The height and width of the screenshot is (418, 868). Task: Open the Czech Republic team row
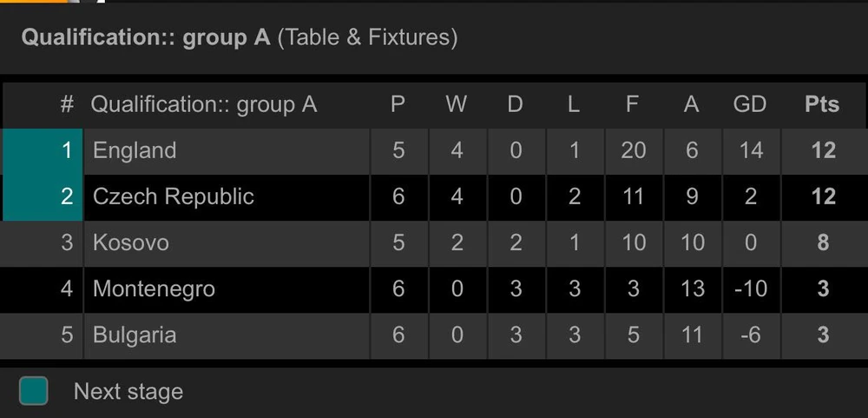coord(173,196)
